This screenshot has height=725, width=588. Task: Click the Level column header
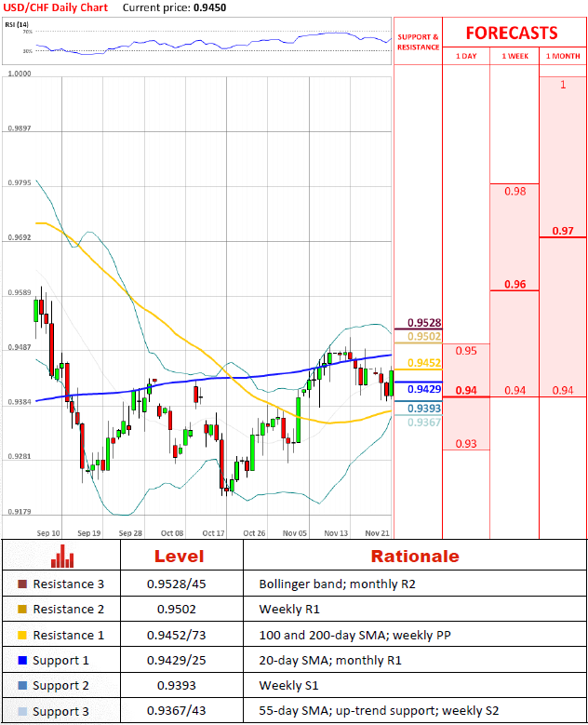tap(180, 557)
